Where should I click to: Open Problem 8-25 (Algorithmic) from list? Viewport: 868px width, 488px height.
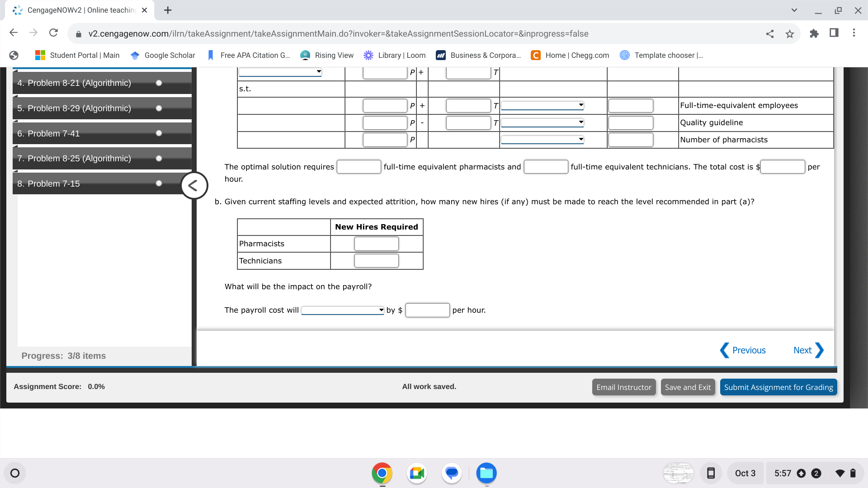point(79,159)
